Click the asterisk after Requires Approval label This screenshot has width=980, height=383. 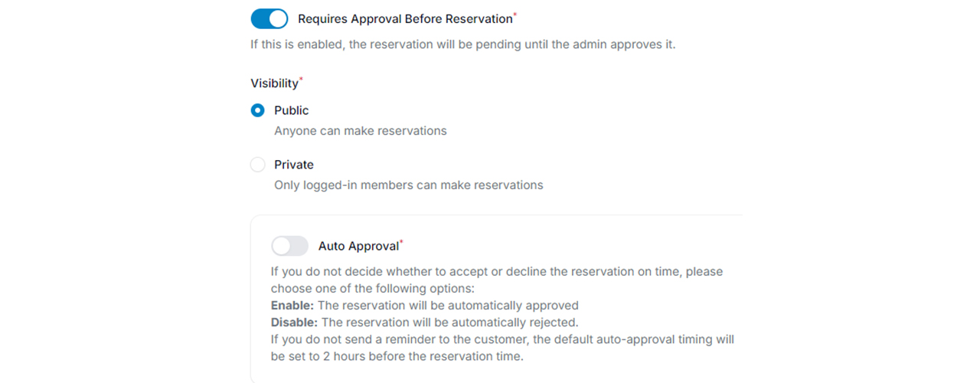tap(514, 14)
